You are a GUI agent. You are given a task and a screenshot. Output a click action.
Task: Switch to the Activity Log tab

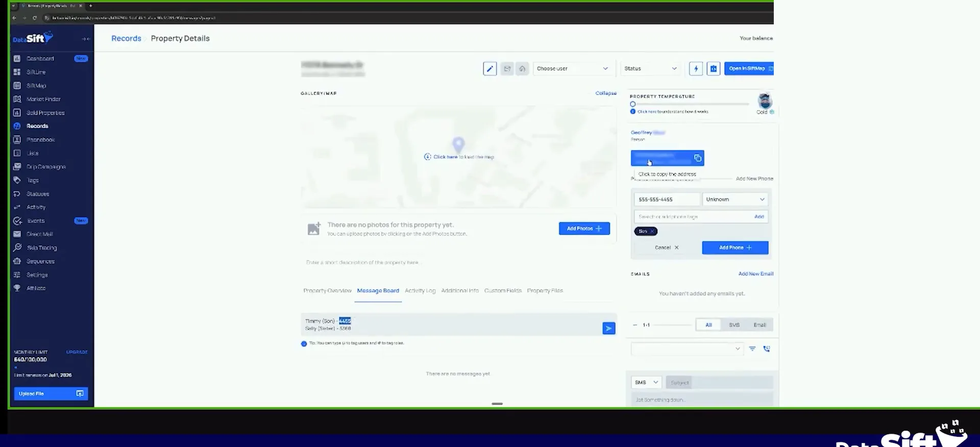point(420,291)
